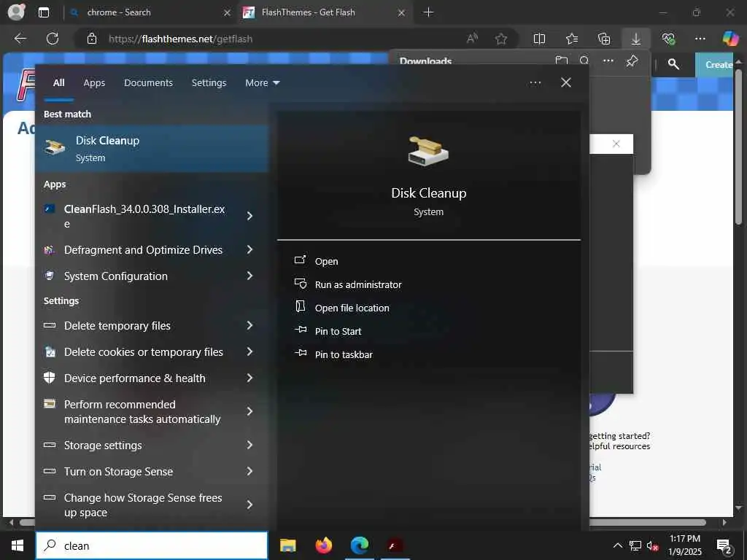
Task: Switch to the Documents search filter tab
Action: (x=148, y=83)
